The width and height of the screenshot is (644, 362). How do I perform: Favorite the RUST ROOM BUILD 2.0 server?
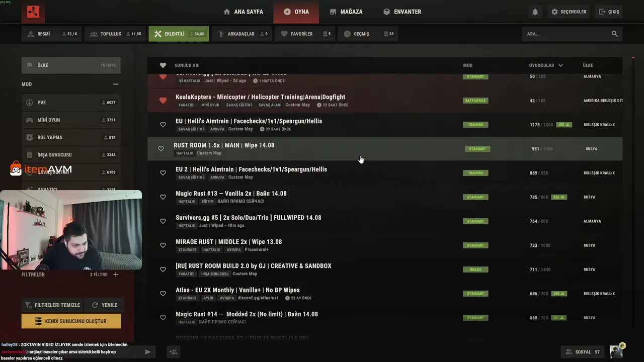pyautogui.click(x=163, y=269)
